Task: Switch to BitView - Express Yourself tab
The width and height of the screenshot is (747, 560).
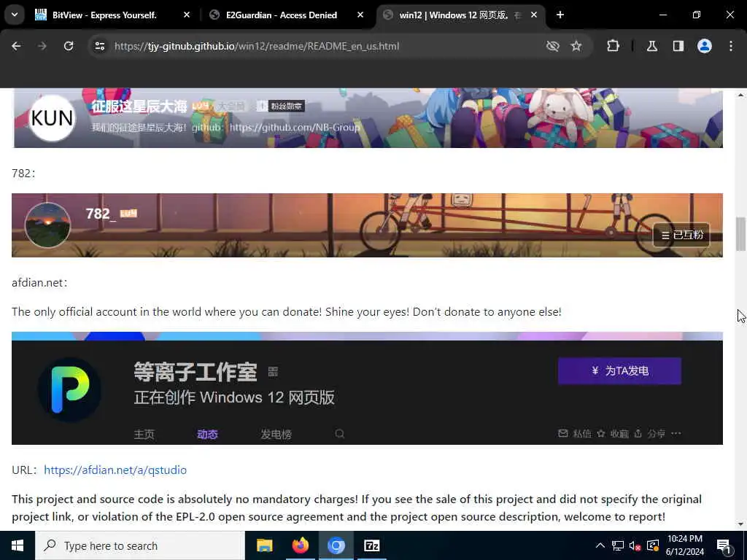Action: coord(104,15)
